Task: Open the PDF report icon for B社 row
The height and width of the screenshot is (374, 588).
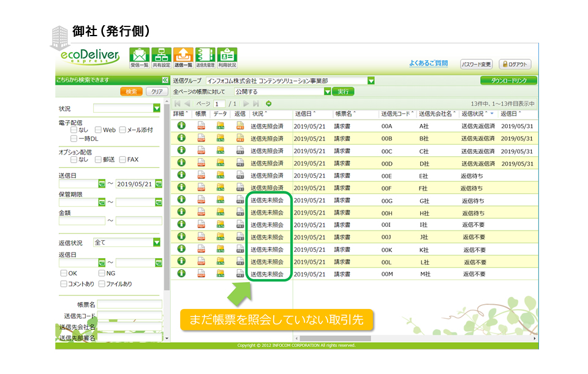Action: [201, 139]
